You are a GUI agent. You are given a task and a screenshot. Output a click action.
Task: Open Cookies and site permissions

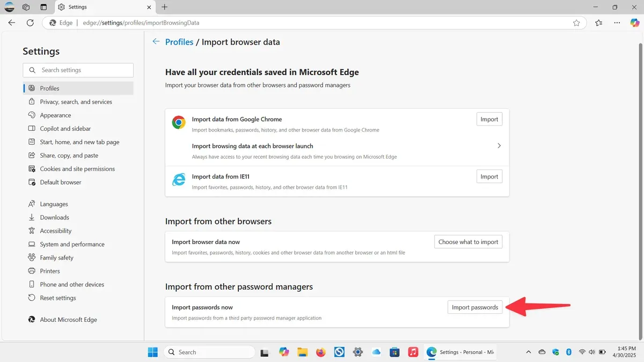[x=78, y=169]
